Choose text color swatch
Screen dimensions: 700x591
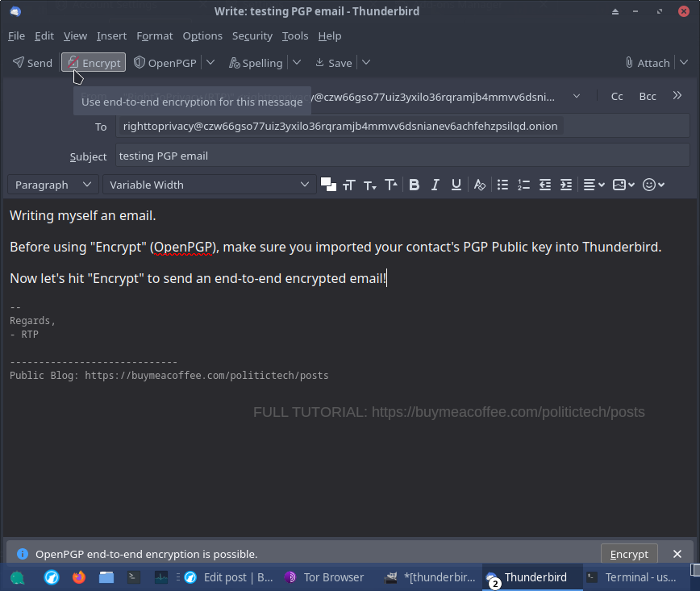point(328,185)
